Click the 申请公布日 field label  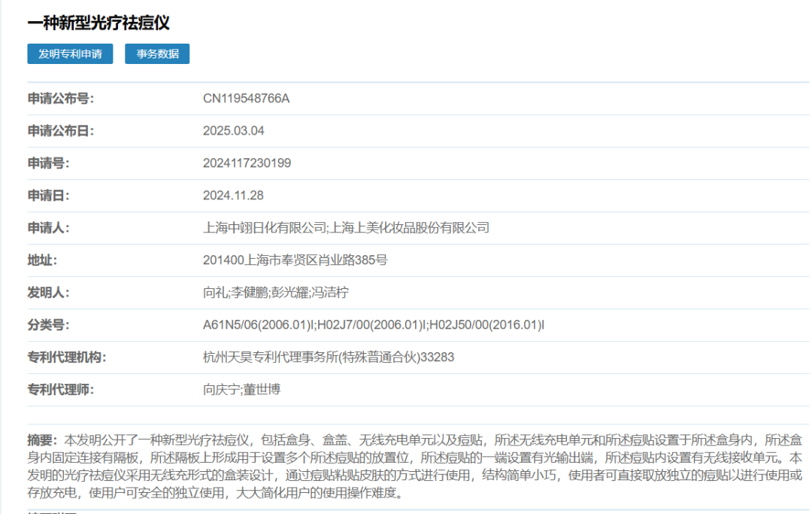tap(61, 131)
